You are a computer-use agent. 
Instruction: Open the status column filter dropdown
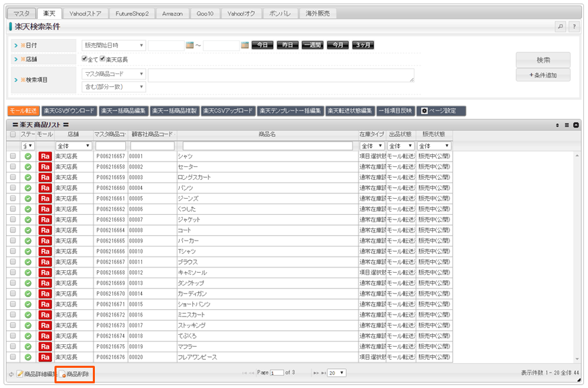click(28, 145)
